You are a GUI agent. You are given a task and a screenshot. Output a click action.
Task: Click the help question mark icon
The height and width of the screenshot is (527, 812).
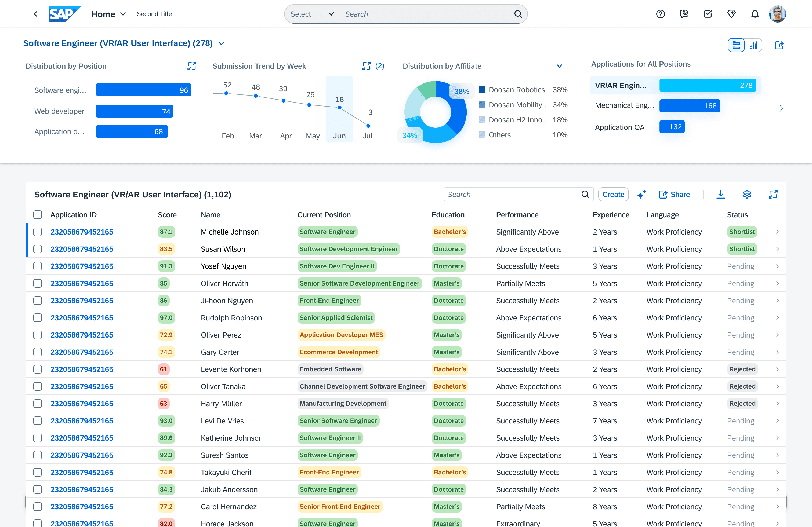tap(660, 14)
